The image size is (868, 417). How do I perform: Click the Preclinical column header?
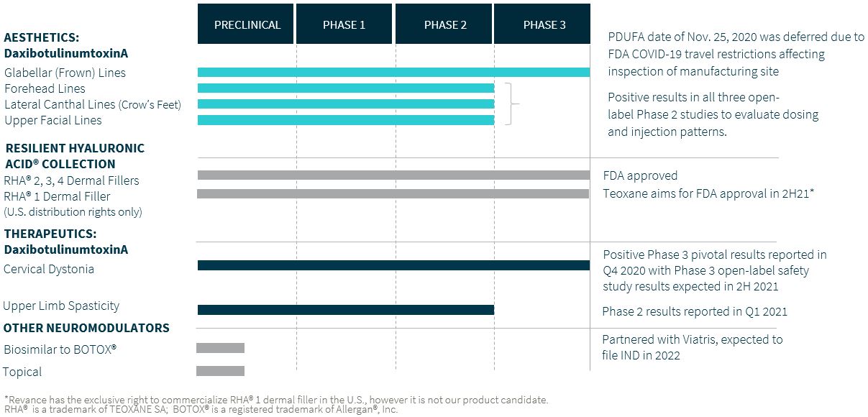point(247,24)
